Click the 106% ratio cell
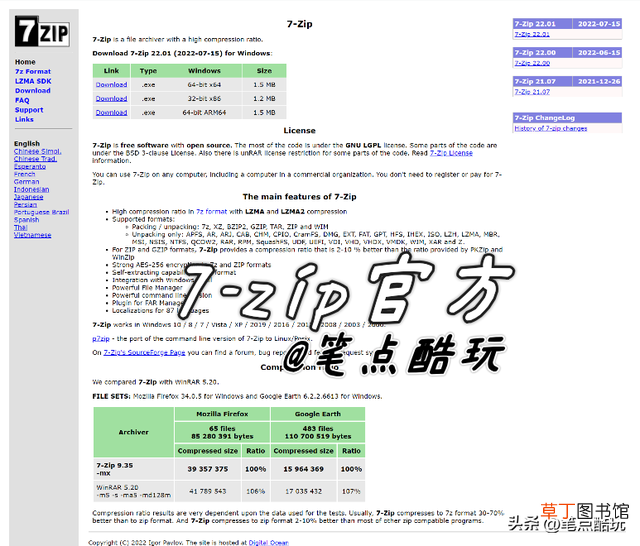Image resolution: width=640 pixels, height=546 pixels. click(256, 491)
